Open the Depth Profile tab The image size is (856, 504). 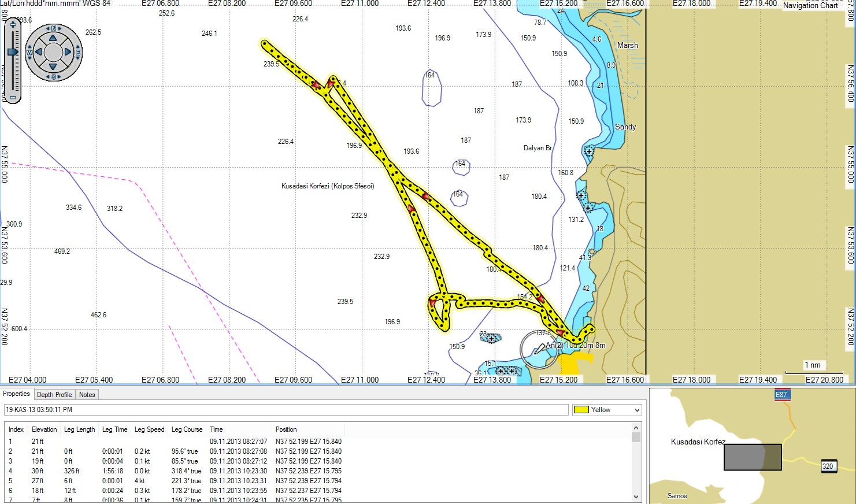pos(54,394)
